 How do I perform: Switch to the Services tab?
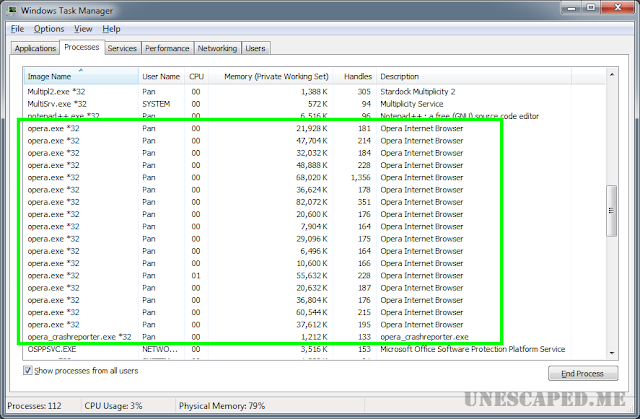click(x=122, y=48)
